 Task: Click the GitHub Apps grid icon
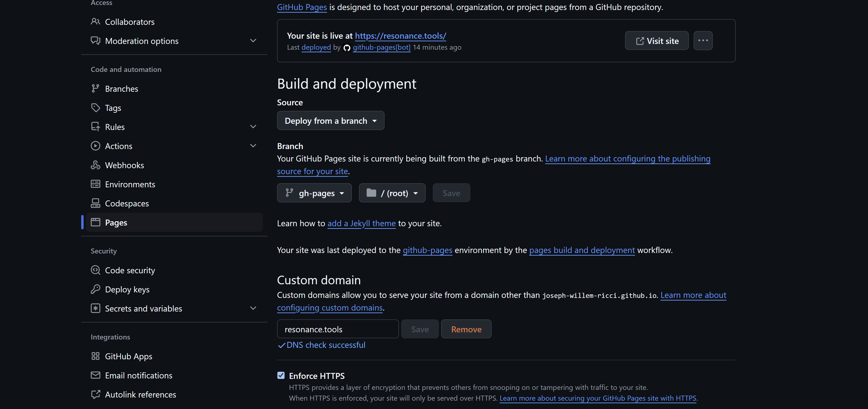pyautogui.click(x=95, y=356)
